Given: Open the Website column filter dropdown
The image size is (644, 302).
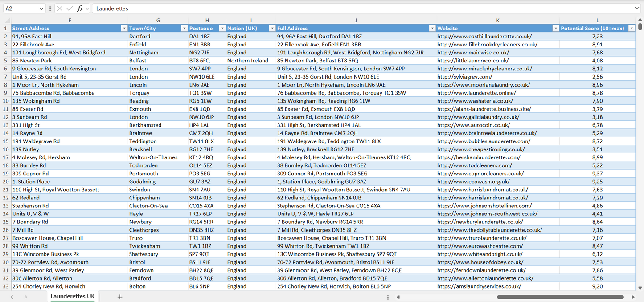Looking at the screenshot, I should [555, 28].
